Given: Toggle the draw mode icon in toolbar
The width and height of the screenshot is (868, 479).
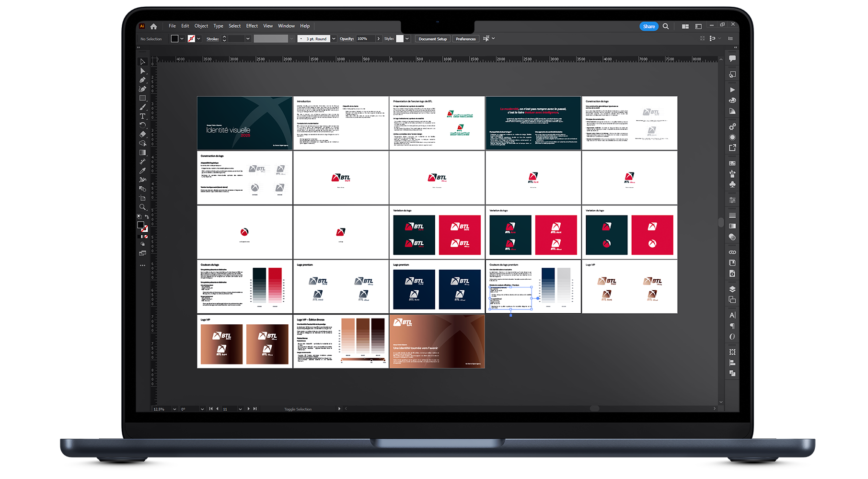Looking at the screenshot, I should click(x=142, y=244).
